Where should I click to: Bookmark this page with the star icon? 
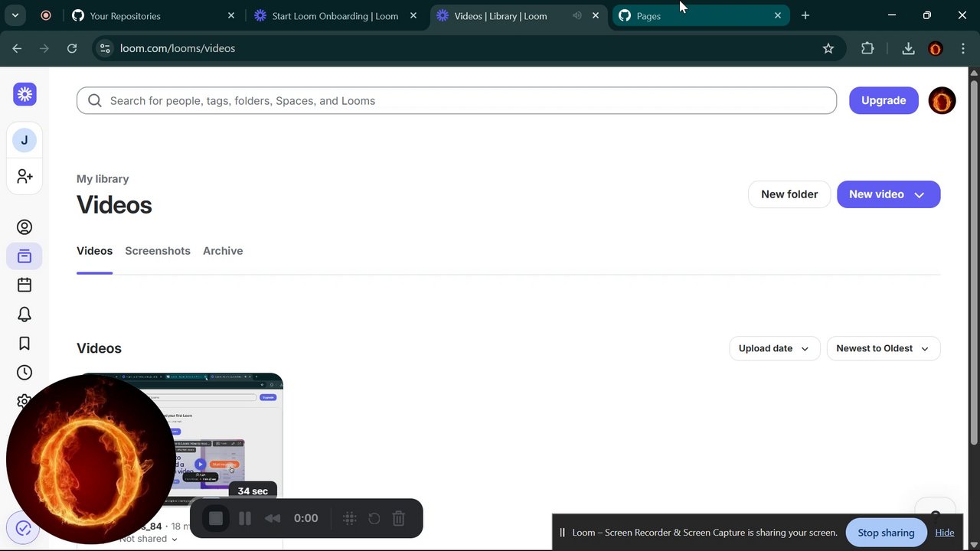[x=828, y=48]
